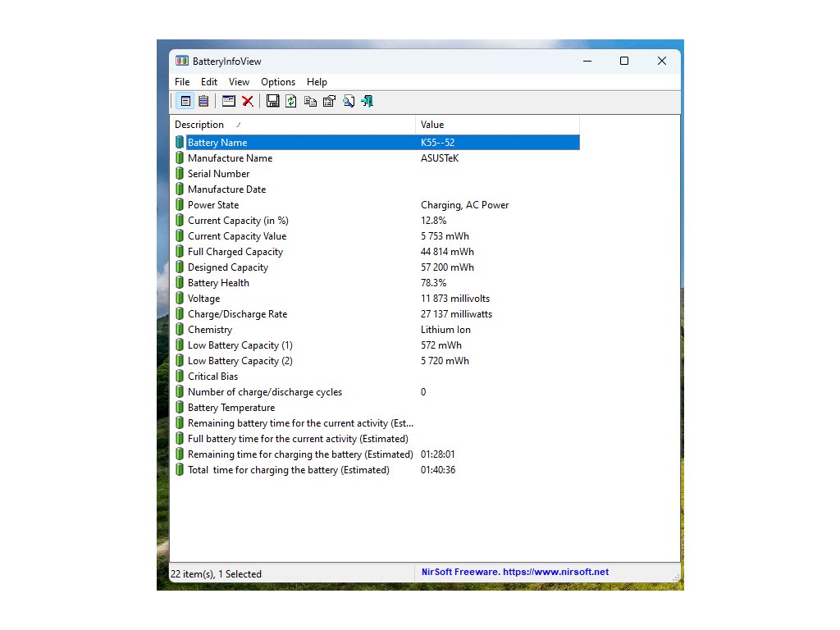Refresh battery data with green arrows icon

click(291, 101)
